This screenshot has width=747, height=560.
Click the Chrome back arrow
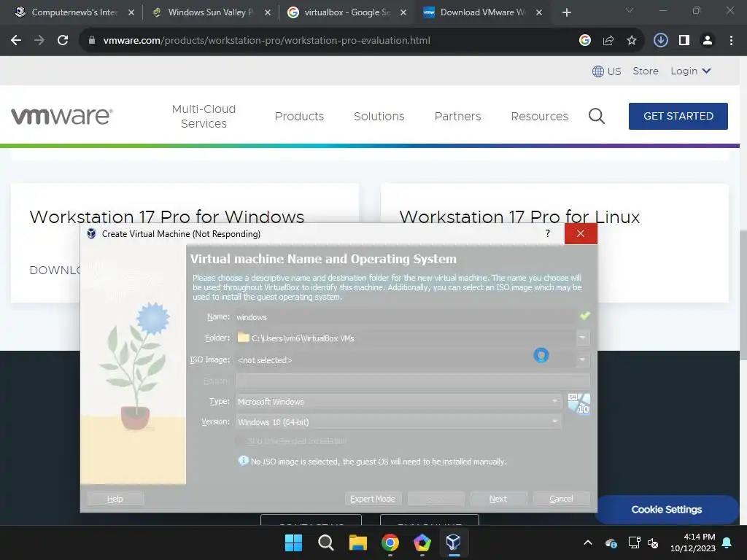coord(16,41)
